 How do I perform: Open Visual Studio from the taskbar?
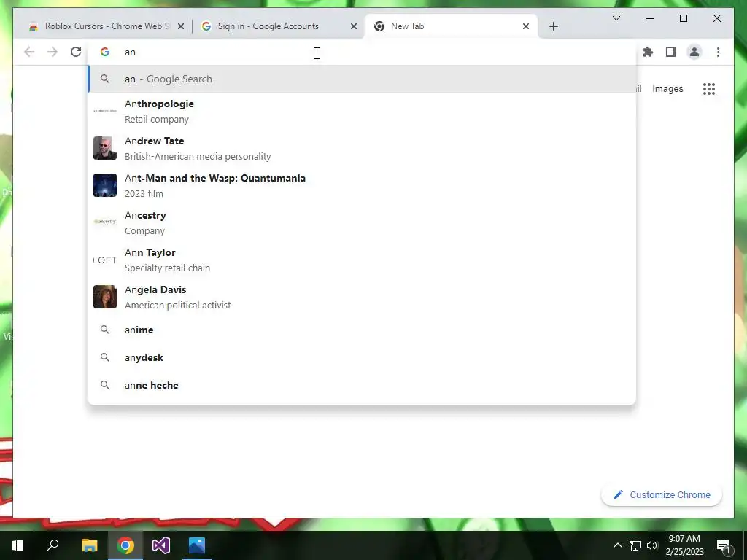point(161,545)
